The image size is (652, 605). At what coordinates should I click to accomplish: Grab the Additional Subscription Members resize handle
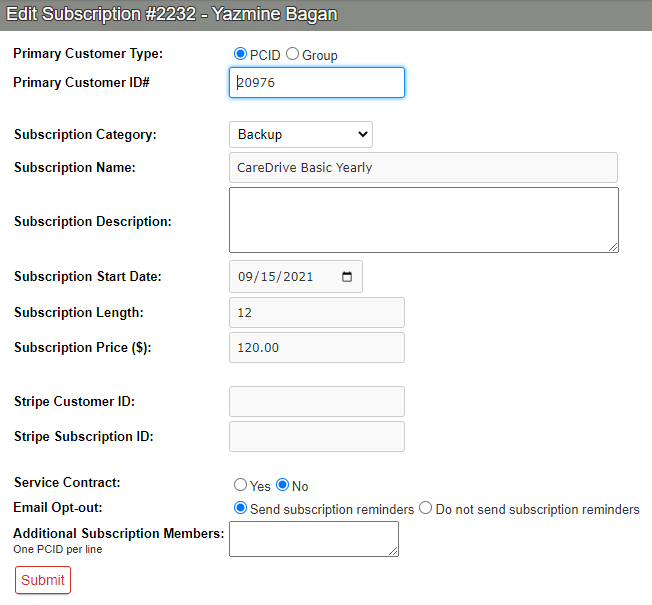pos(393,551)
